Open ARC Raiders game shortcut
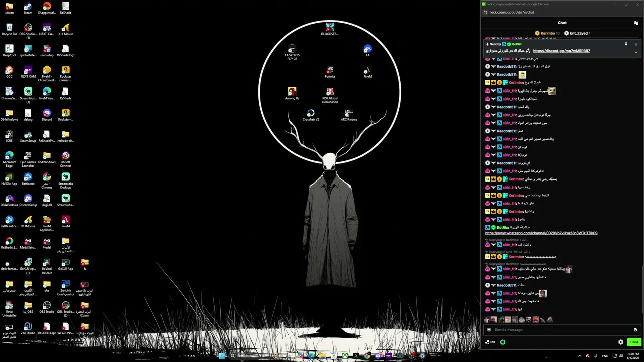The width and height of the screenshot is (644, 362). click(x=349, y=115)
